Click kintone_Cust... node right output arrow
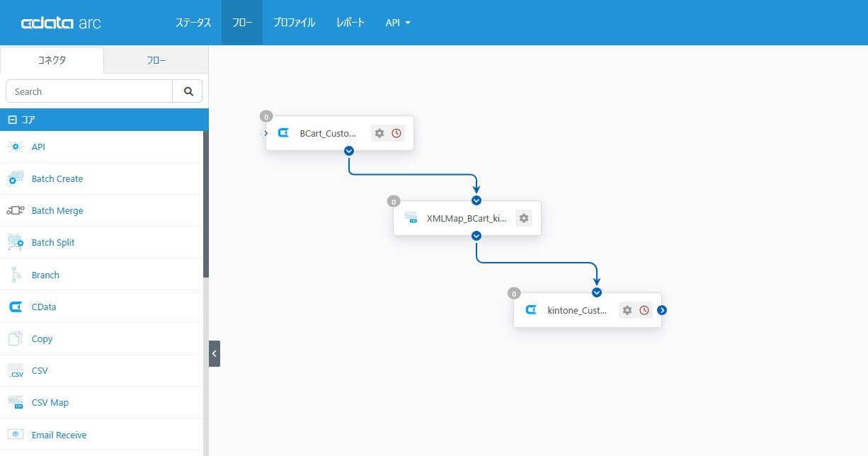Screen dimensions: 868x456 pos(662,310)
